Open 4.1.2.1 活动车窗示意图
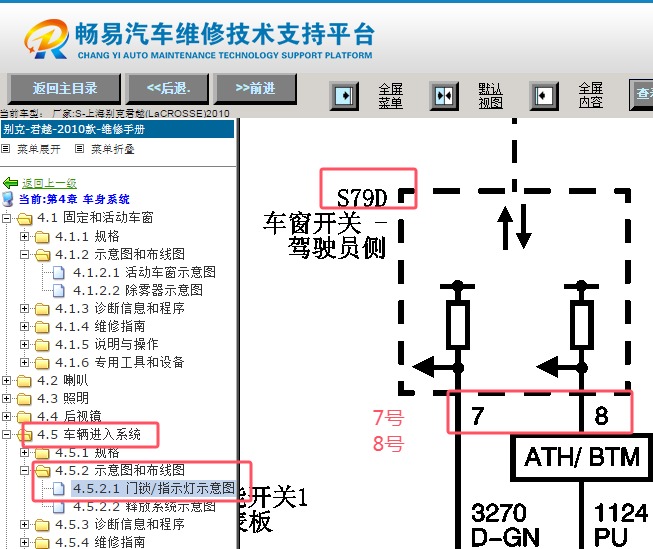The image size is (653, 549). point(144,272)
